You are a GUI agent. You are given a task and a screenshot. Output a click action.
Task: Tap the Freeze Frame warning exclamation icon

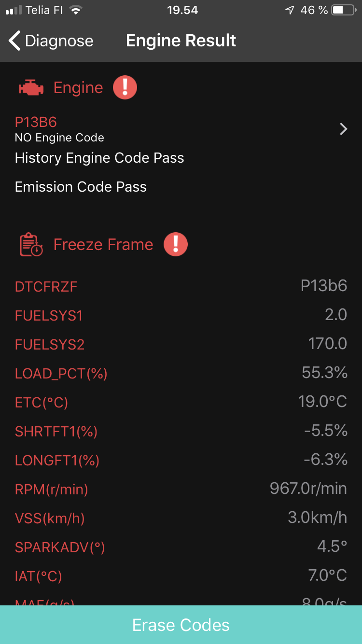tap(176, 244)
